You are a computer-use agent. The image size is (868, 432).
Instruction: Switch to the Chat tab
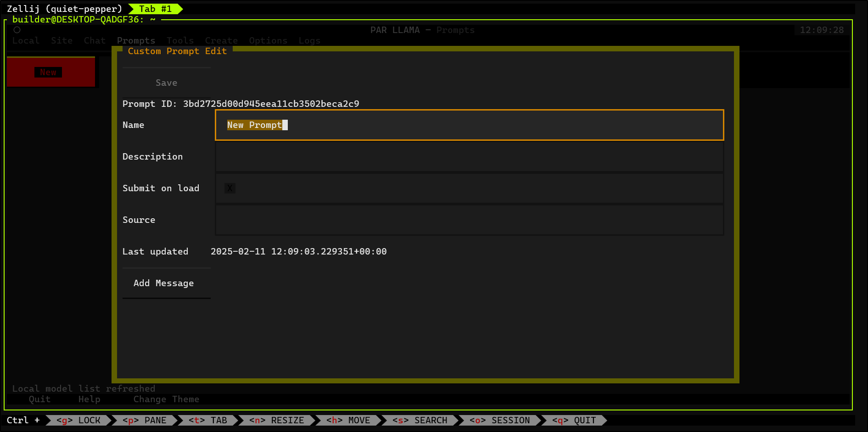(95, 41)
